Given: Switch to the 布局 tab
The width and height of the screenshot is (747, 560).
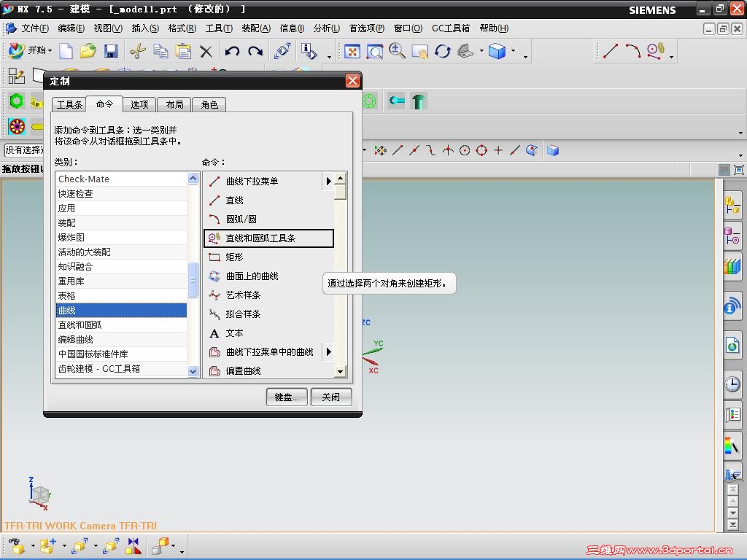Looking at the screenshot, I should pos(174,104).
